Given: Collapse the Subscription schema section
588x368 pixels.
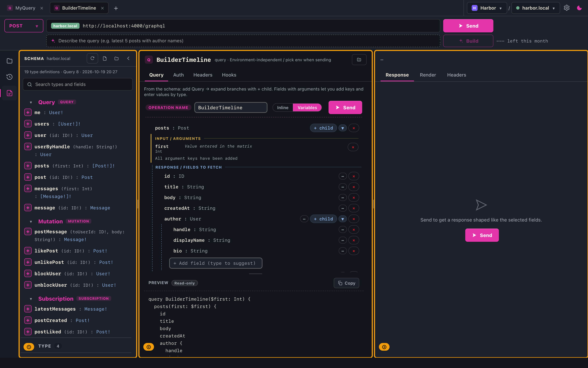Looking at the screenshot, I should point(31,299).
